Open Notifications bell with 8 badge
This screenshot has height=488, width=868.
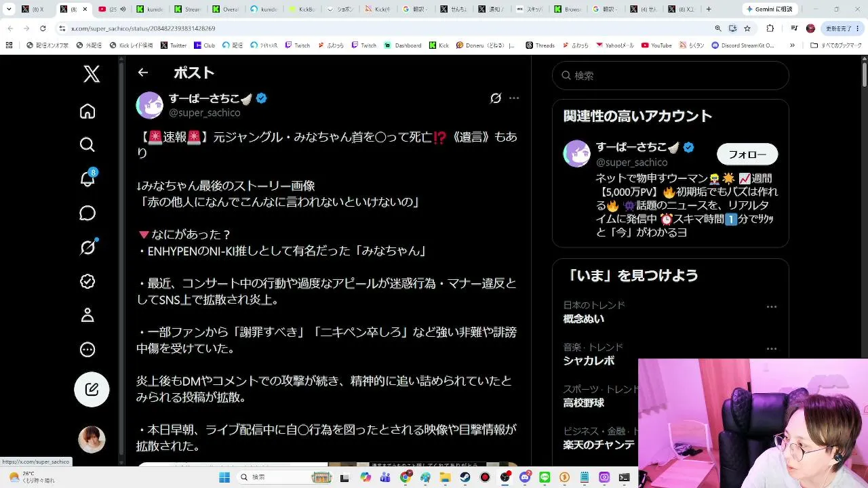(88, 178)
